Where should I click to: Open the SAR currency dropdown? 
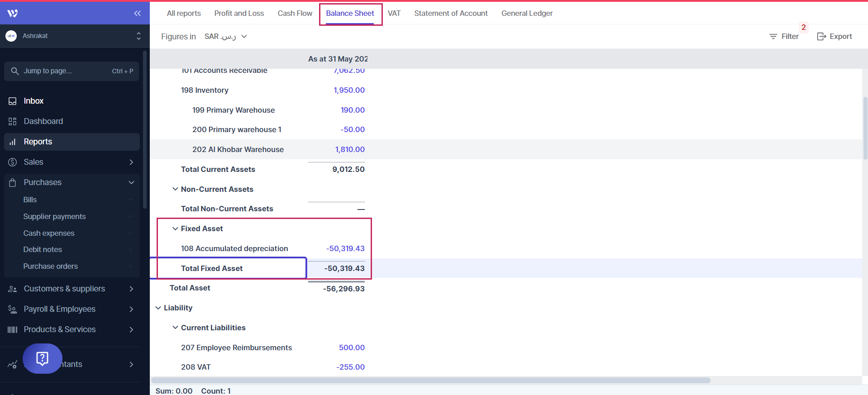tap(226, 37)
